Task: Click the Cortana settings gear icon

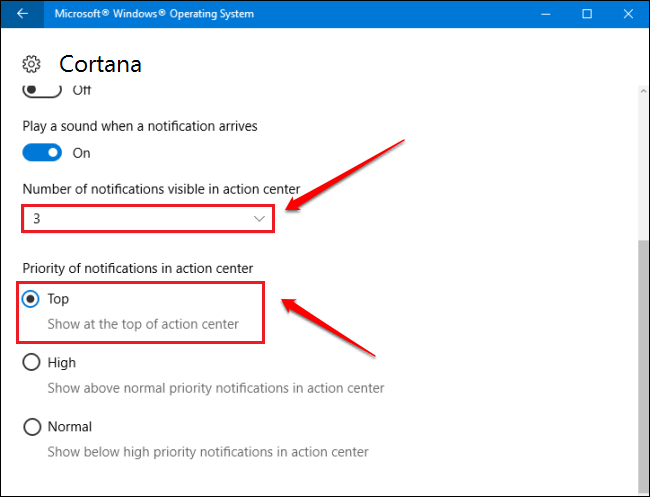Action: 32,64
